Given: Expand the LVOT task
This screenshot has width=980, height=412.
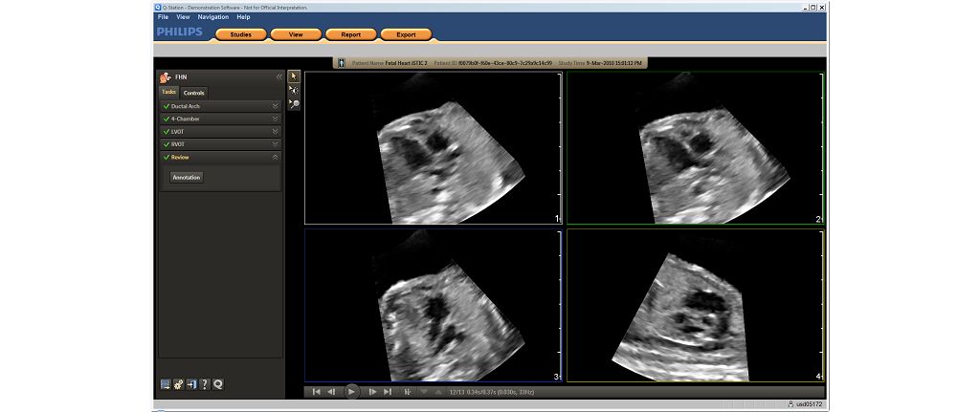Looking at the screenshot, I should pyautogui.click(x=275, y=132).
